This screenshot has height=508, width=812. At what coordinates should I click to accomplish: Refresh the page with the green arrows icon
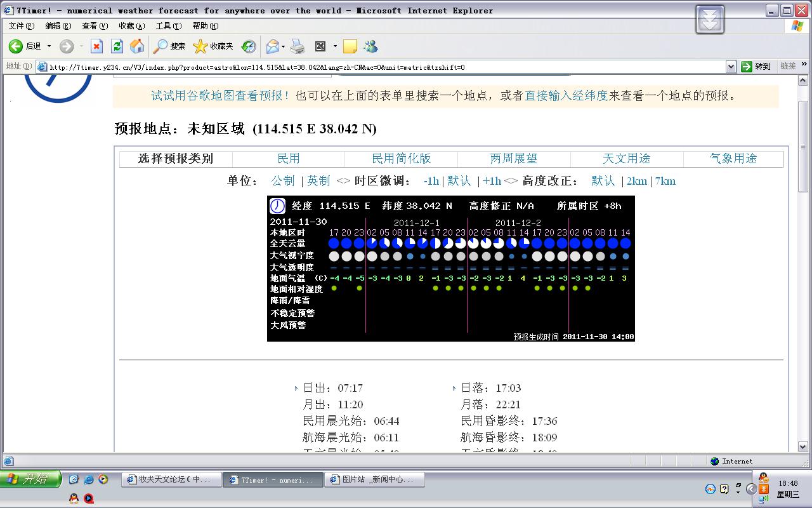(117, 46)
